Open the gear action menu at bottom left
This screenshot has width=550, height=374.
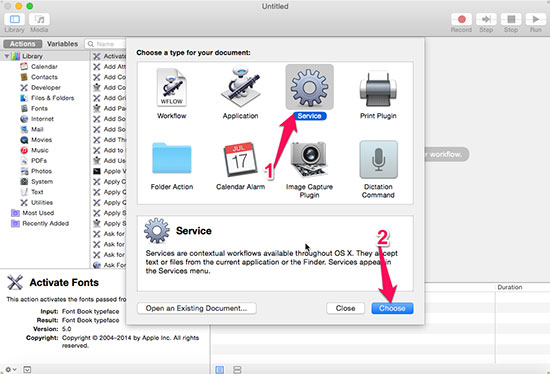pyautogui.click(x=11, y=369)
